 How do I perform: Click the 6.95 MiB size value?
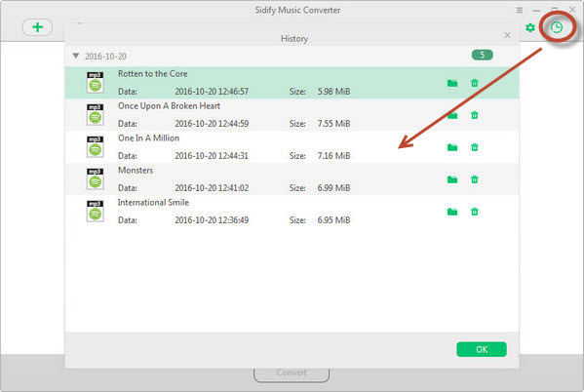pyautogui.click(x=333, y=220)
